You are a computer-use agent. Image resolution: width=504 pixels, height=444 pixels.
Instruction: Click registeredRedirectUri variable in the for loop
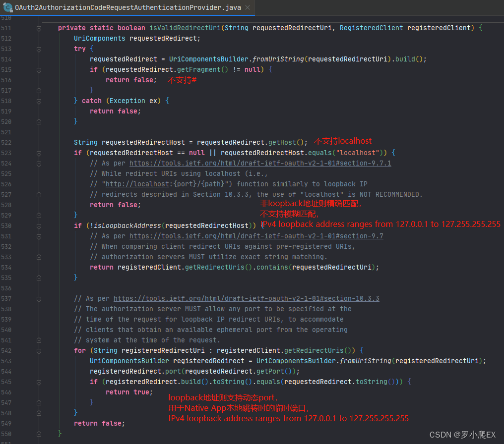pos(163,350)
